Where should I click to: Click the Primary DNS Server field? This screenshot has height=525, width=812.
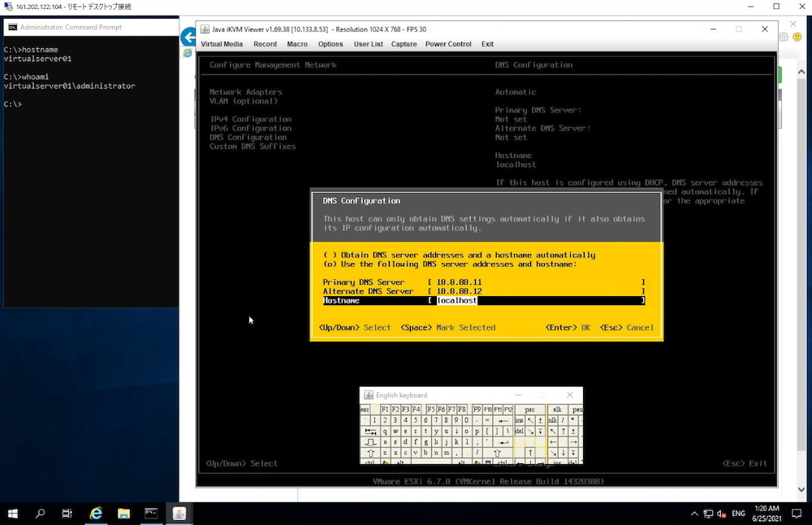(x=537, y=282)
